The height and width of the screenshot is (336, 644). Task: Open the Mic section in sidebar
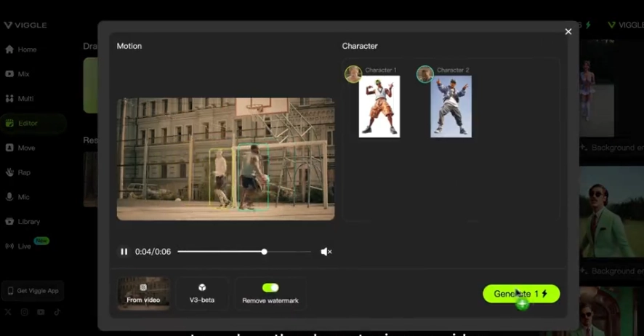[x=17, y=197]
